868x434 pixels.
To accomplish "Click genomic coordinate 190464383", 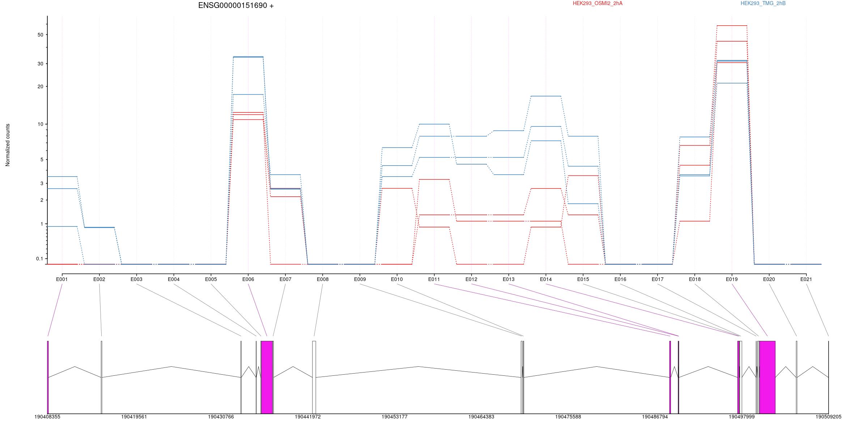I will (481, 417).
